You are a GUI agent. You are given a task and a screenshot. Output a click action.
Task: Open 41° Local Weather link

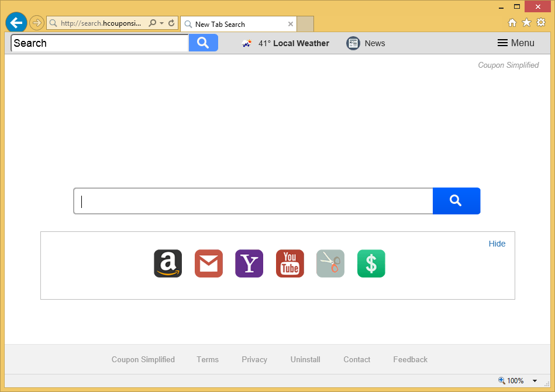point(294,43)
